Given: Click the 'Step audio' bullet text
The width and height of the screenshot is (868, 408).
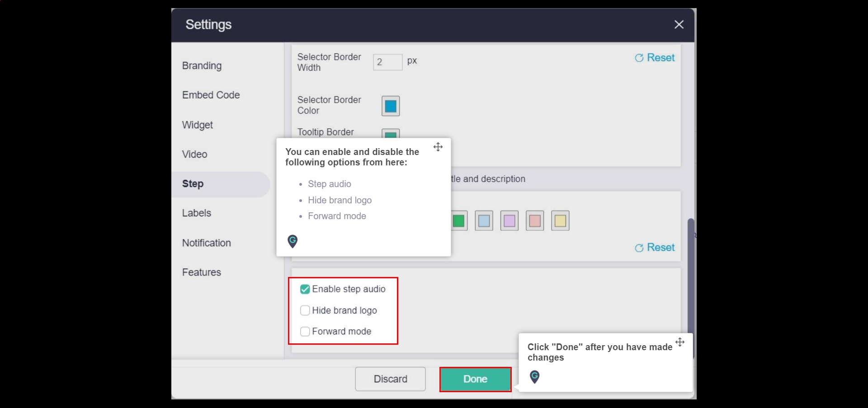Looking at the screenshot, I should [x=330, y=184].
